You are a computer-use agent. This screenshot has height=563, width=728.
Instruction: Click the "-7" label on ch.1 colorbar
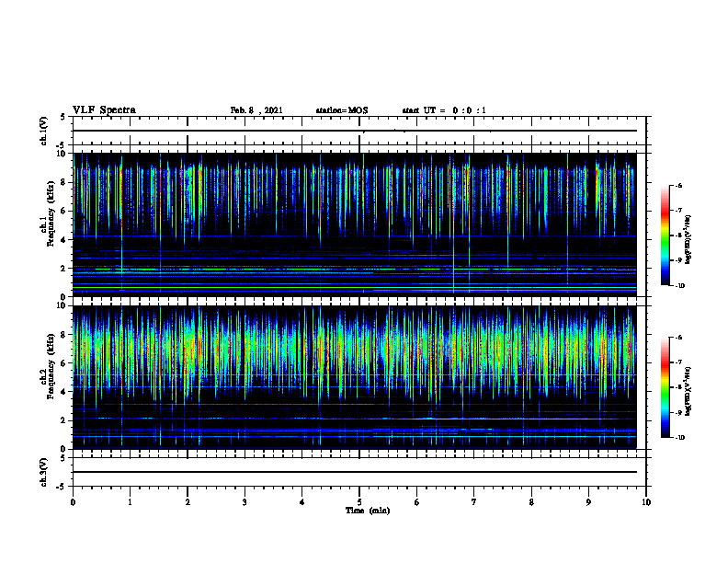click(678, 211)
